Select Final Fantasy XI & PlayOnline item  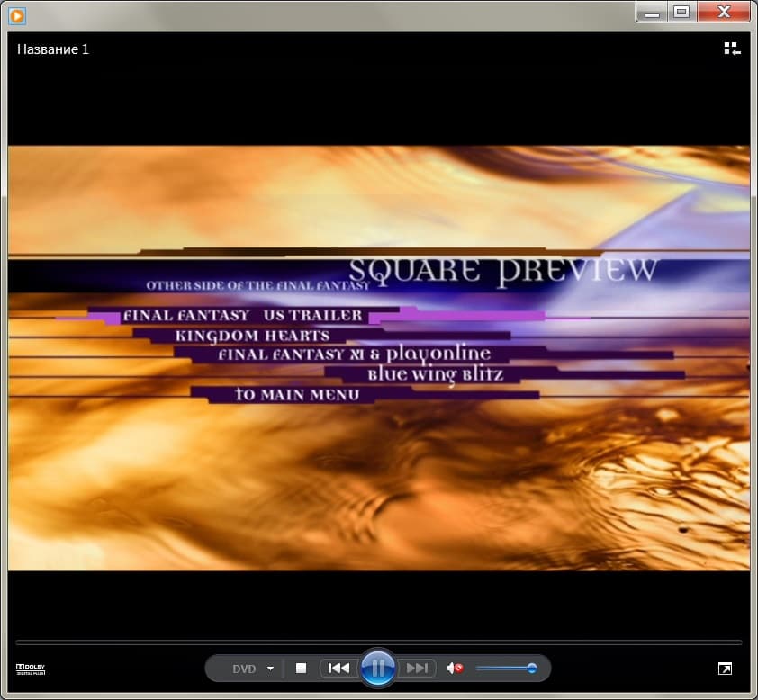pyautogui.click(x=355, y=354)
